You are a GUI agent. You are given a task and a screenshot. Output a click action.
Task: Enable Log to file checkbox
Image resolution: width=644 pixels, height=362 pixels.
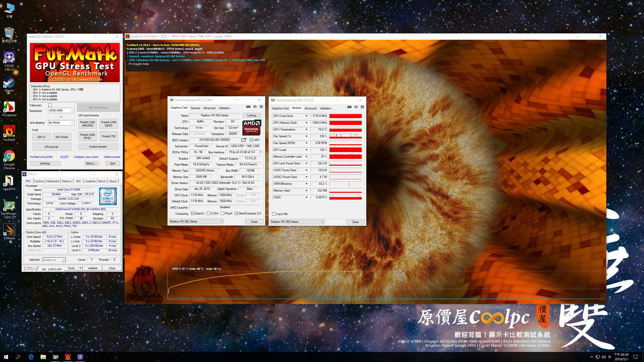(274, 214)
